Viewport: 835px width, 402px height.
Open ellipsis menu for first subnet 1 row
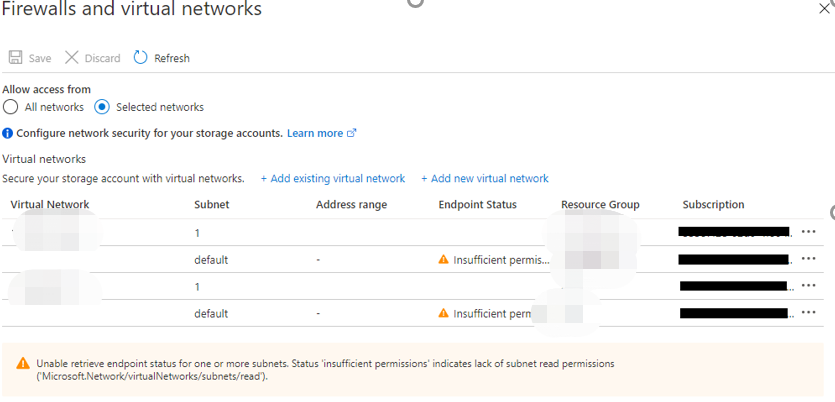click(809, 232)
